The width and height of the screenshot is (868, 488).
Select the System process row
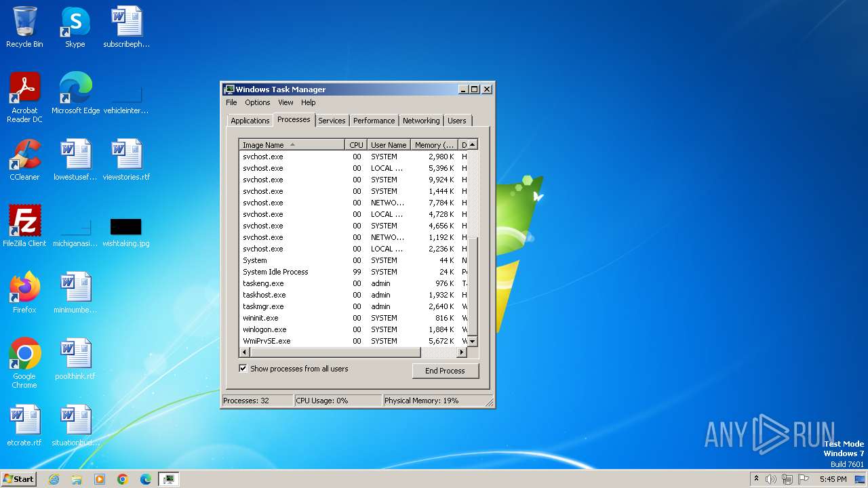click(353, 260)
